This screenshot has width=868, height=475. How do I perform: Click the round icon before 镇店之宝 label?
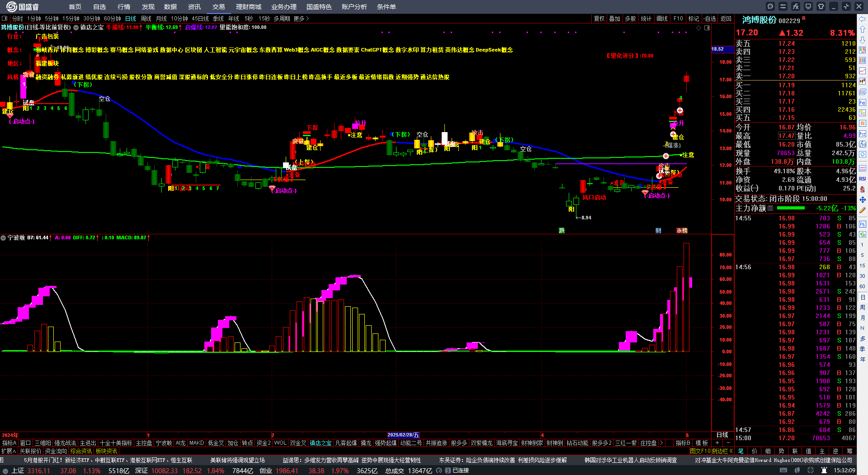click(76, 28)
